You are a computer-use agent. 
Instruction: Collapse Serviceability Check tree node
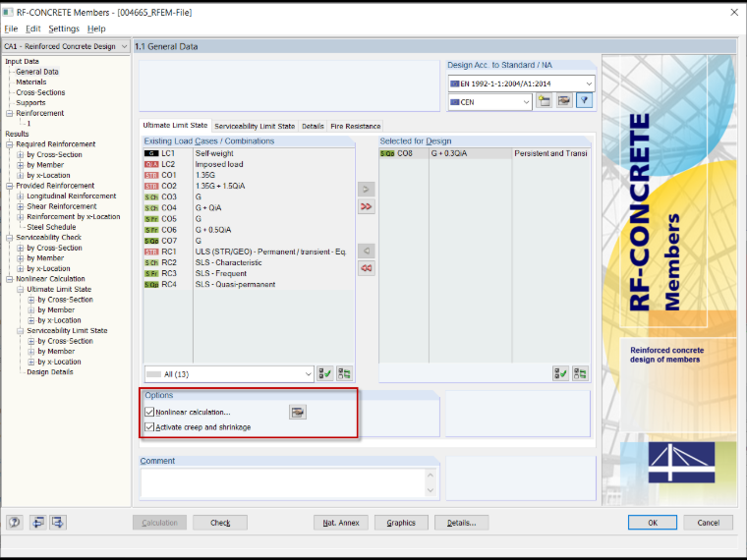pos(10,238)
